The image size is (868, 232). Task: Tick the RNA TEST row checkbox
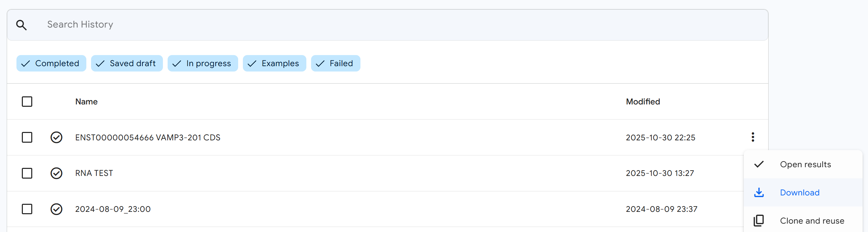pyautogui.click(x=27, y=173)
